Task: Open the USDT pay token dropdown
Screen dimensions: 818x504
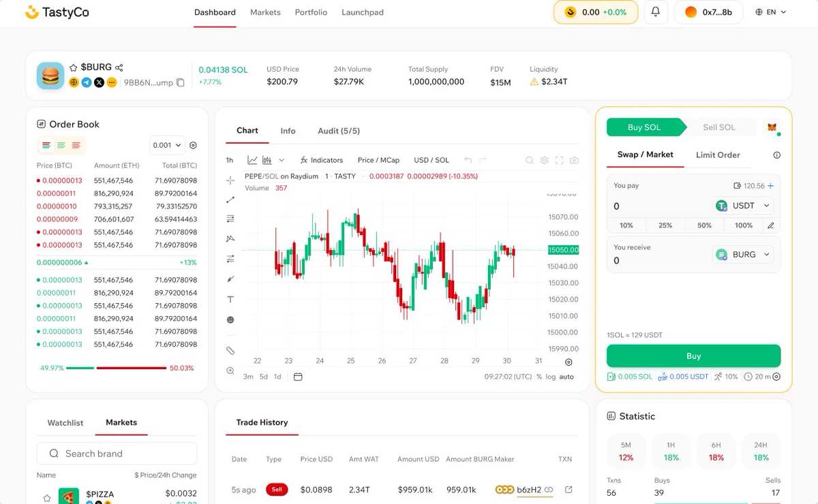Action: (x=743, y=206)
